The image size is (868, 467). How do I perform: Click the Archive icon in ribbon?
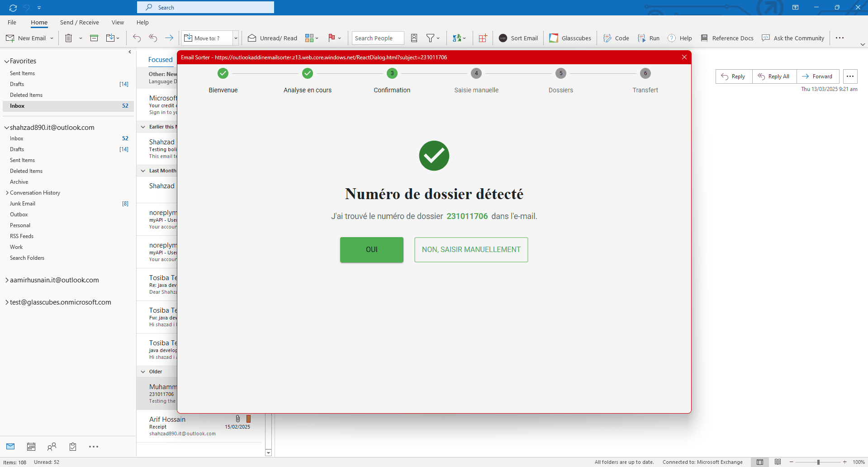94,38
